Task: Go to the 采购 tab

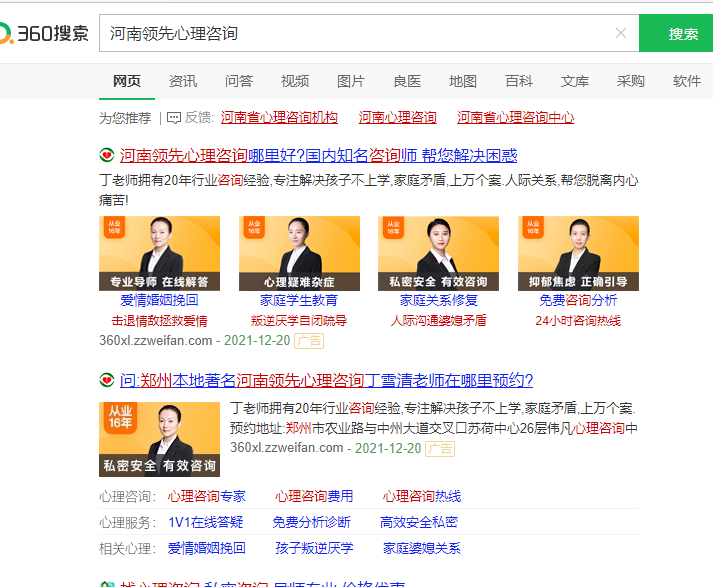Action: [x=631, y=81]
